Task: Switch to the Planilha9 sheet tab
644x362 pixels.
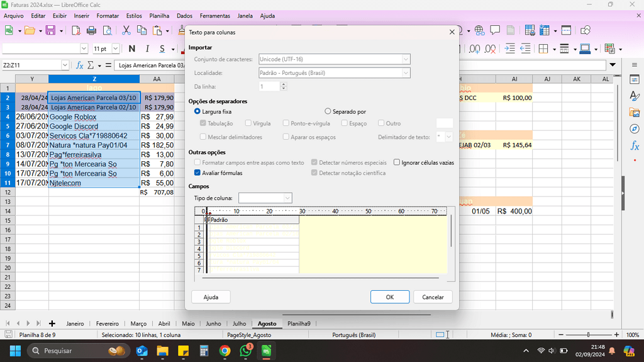Action: click(x=299, y=324)
